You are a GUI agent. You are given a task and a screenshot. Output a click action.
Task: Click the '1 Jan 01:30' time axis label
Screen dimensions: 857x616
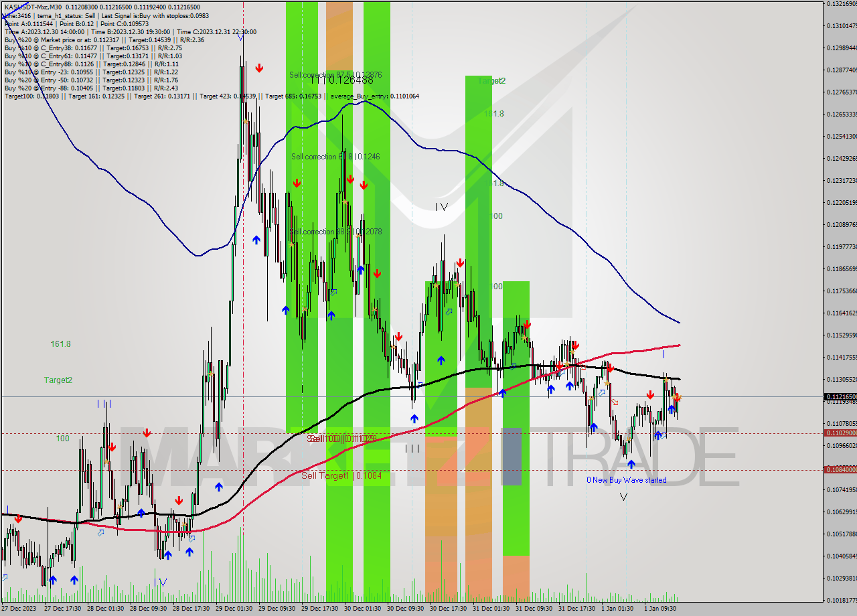[x=617, y=609]
